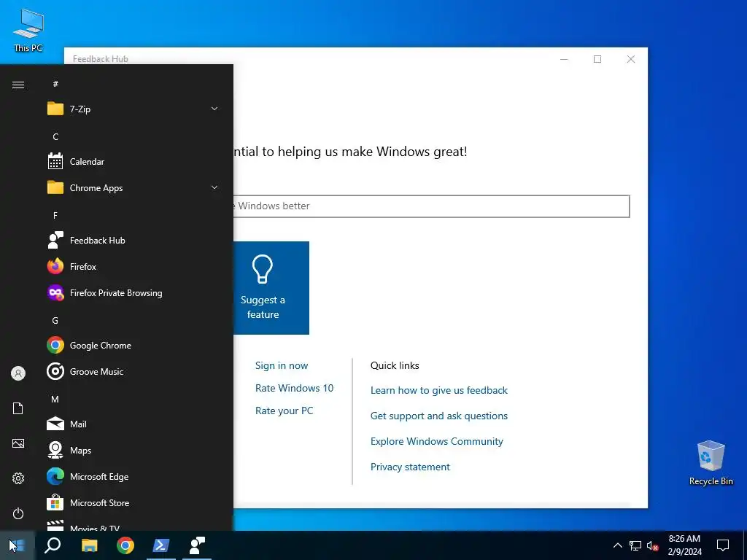Maximize the Feedback Hub window
The width and height of the screenshot is (747, 560).
pyautogui.click(x=597, y=59)
